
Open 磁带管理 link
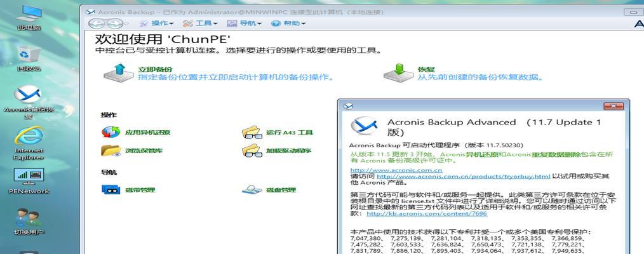[140, 190]
